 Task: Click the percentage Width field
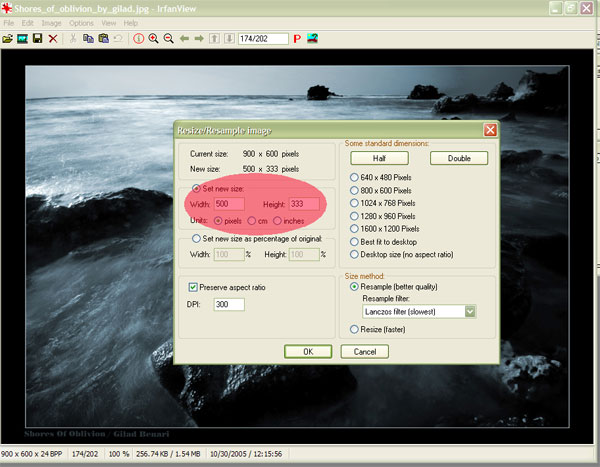tap(229, 255)
